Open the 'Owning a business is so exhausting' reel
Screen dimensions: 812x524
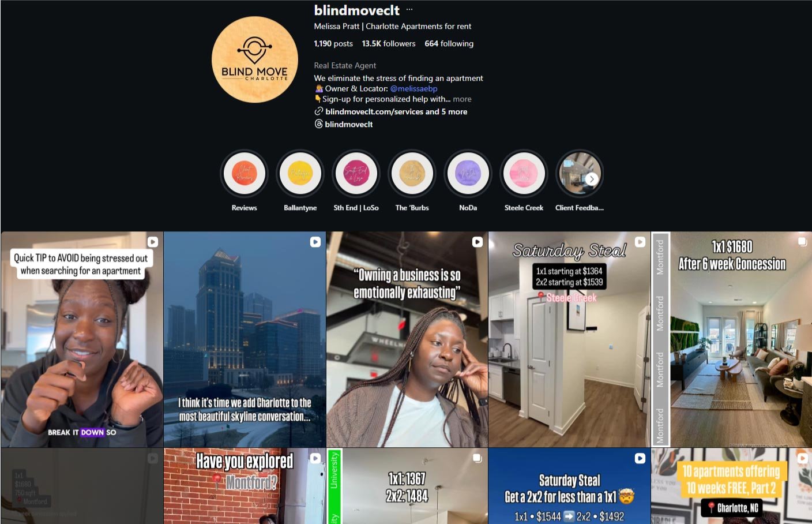(407, 339)
